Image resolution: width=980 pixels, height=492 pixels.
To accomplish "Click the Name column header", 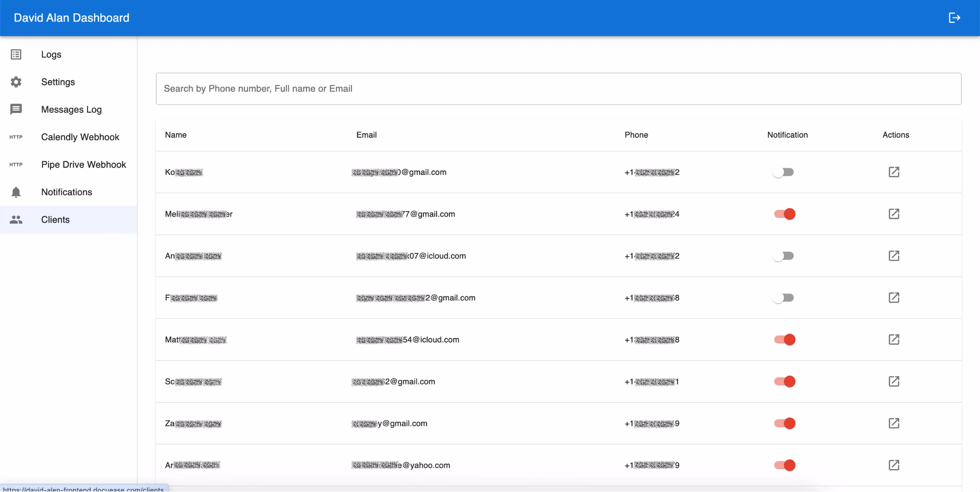I will pyautogui.click(x=176, y=135).
